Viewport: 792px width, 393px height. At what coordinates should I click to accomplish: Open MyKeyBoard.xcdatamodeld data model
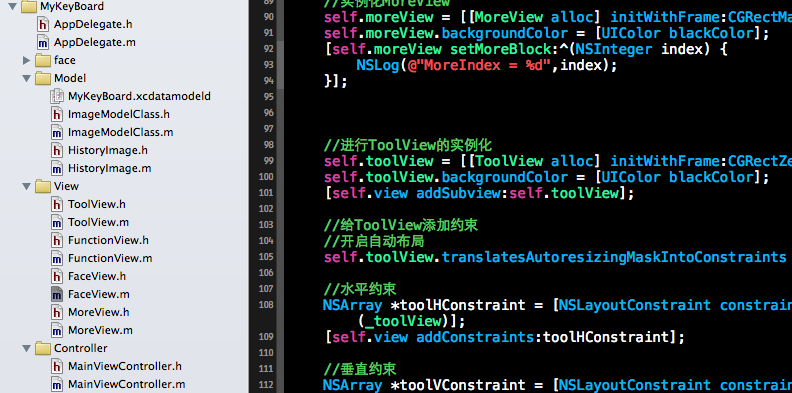(x=139, y=96)
